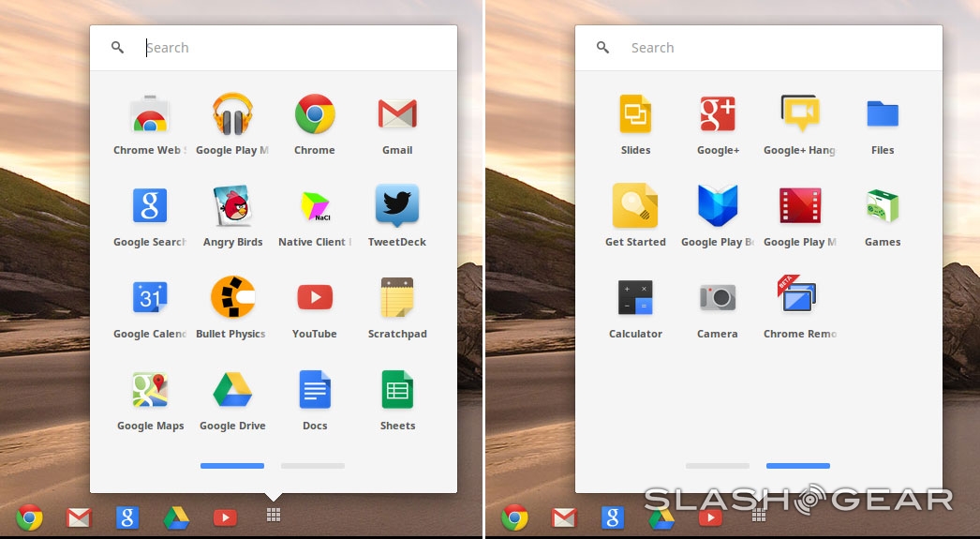Screen dimensions: 980x539
Task: Open the Camera app
Action: (x=718, y=299)
